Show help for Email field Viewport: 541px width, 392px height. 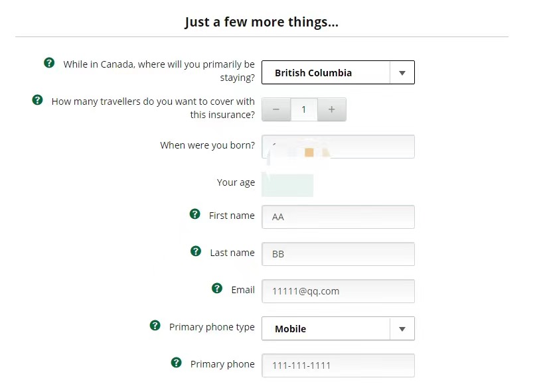[217, 289]
